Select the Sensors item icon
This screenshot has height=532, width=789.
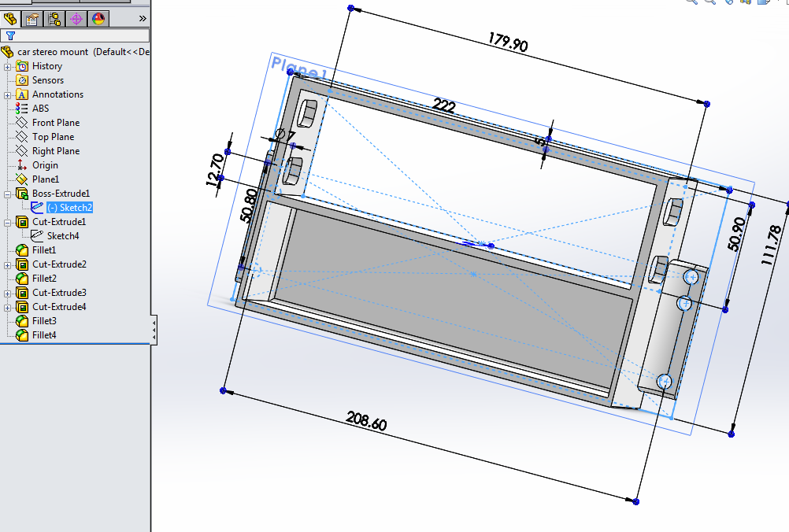[22, 80]
